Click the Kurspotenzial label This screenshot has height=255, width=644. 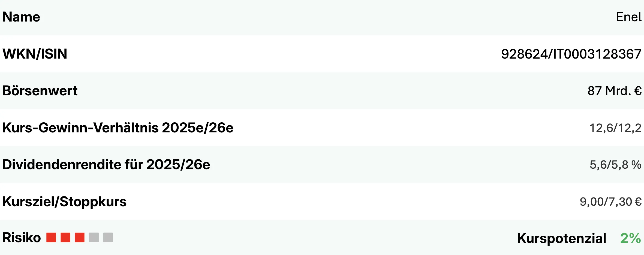pyautogui.click(x=561, y=238)
